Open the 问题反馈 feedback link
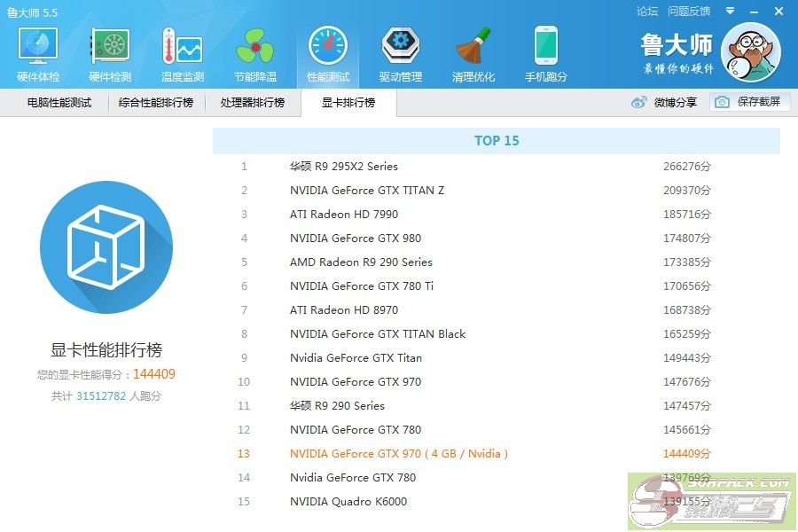798x532 pixels. click(689, 12)
